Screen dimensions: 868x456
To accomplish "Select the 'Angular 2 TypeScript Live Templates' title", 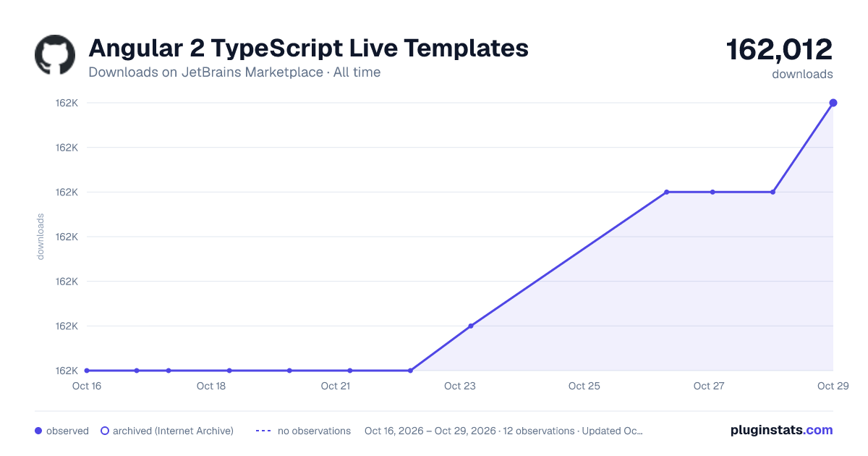I will tap(308, 48).
